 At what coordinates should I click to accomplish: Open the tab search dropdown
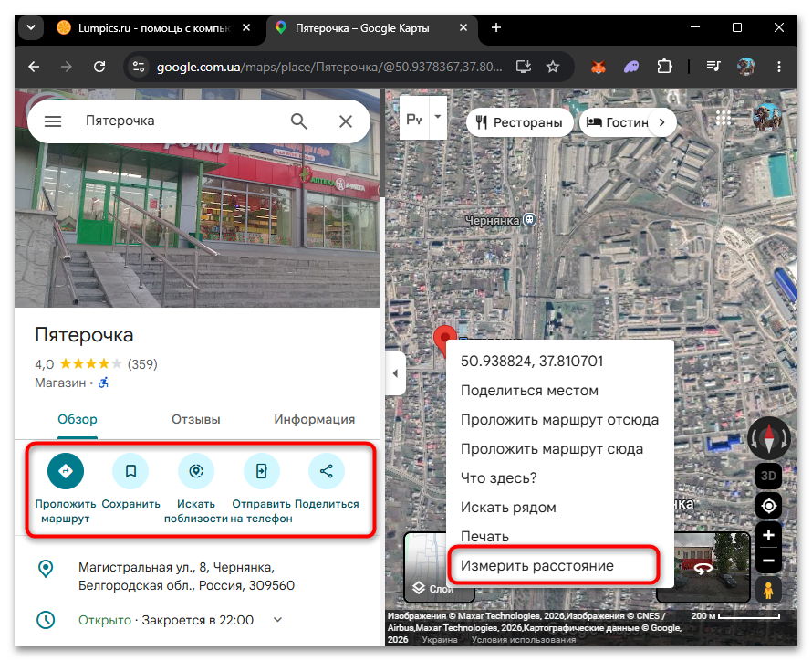click(x=31, y=27)
